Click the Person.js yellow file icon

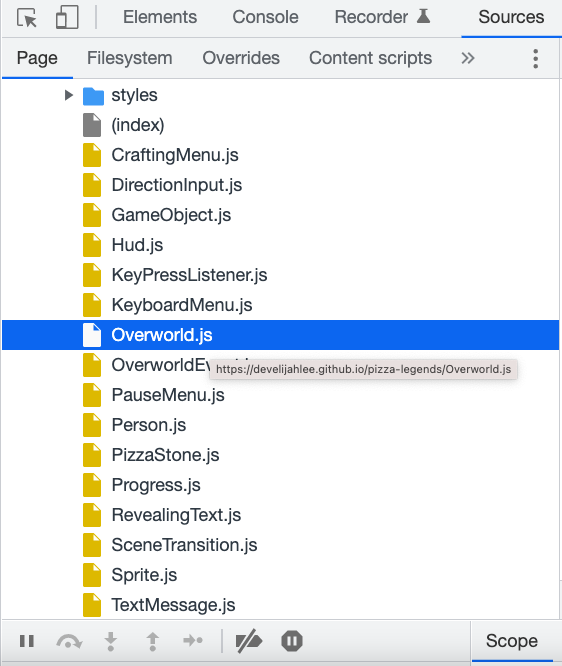92,425
